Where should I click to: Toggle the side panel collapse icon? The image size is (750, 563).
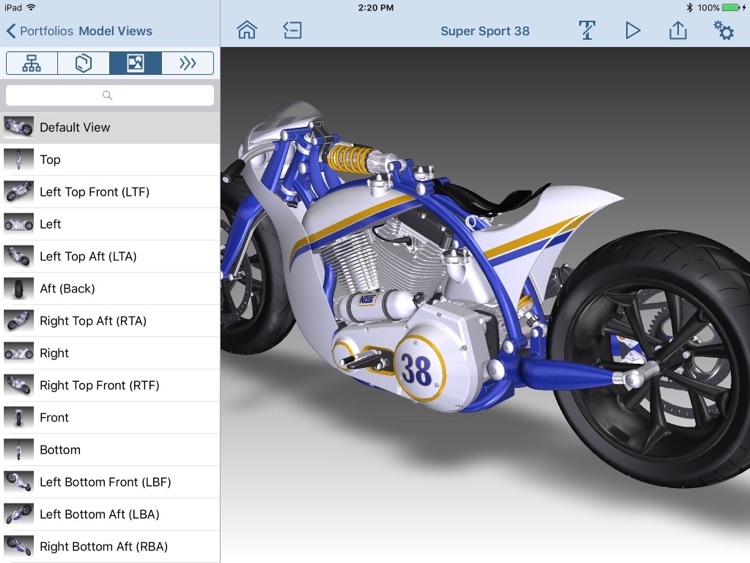pyautogui.click(x=292, y=30)
